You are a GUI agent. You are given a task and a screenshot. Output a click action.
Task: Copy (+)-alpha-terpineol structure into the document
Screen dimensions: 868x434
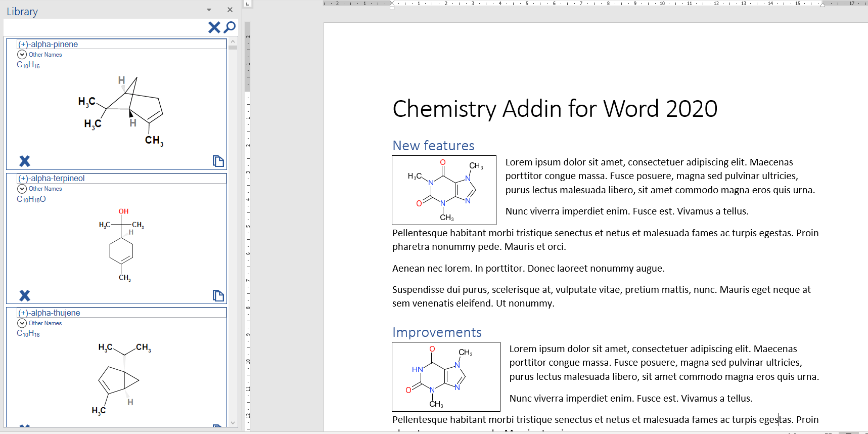click(x=218, y=295)
